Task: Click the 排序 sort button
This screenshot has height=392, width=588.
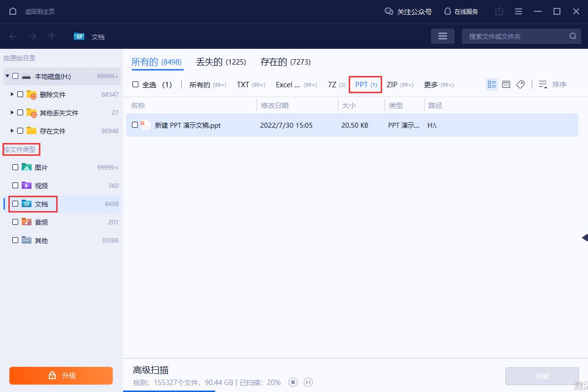Action: coord(553,84)
